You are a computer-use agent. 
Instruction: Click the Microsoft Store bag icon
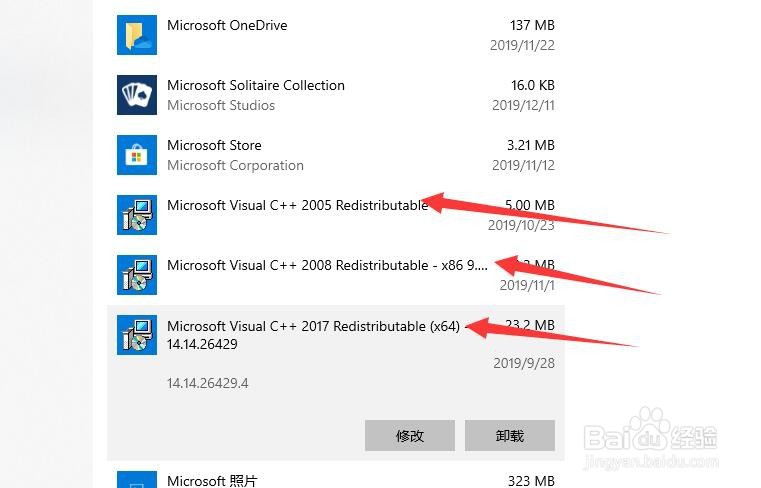coord(137,155)
